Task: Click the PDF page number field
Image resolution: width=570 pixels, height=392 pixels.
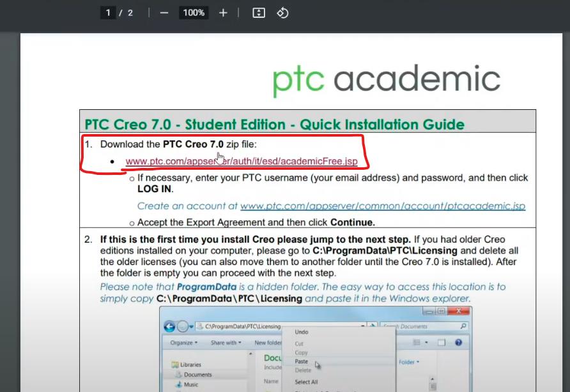Action: point(108,13)
